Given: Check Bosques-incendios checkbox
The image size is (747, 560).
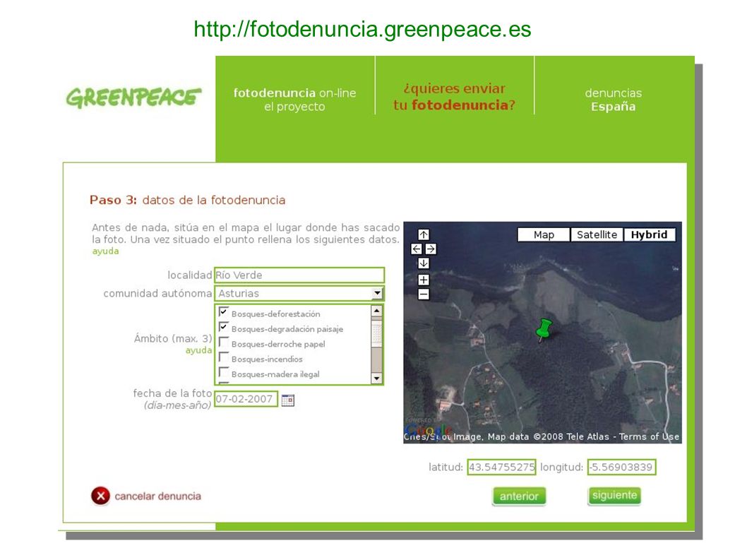Looking at the screenshot, I should coord(223,357).
